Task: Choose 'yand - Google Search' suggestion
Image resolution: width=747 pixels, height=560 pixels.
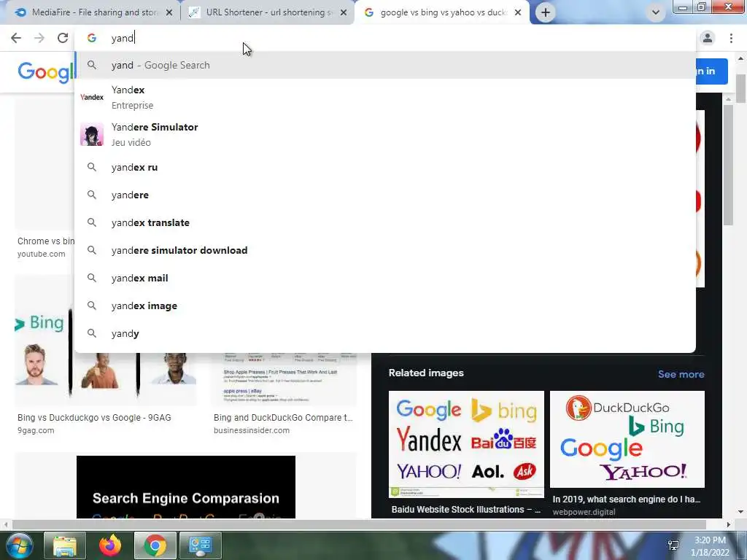Action: click(385, 65)
